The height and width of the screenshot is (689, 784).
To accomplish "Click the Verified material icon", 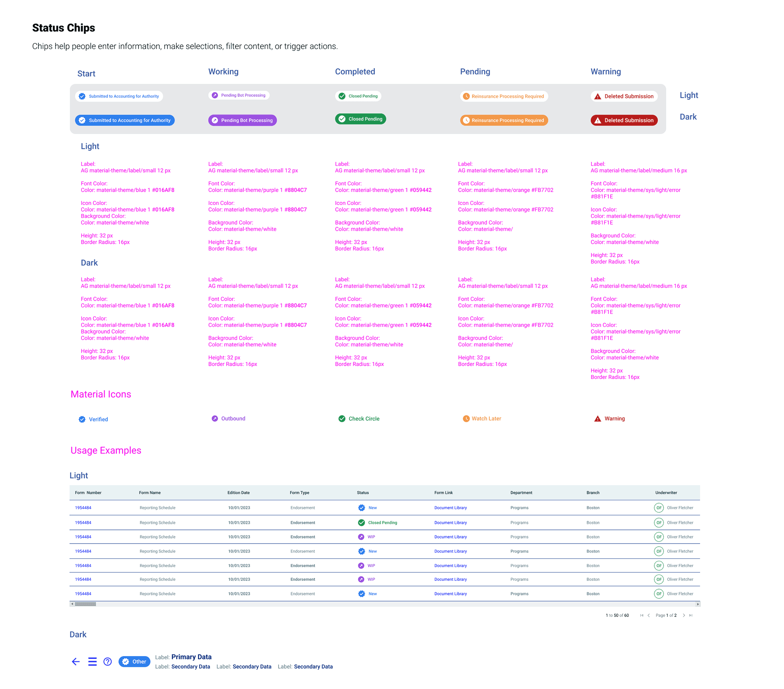I will click(82, 419).
